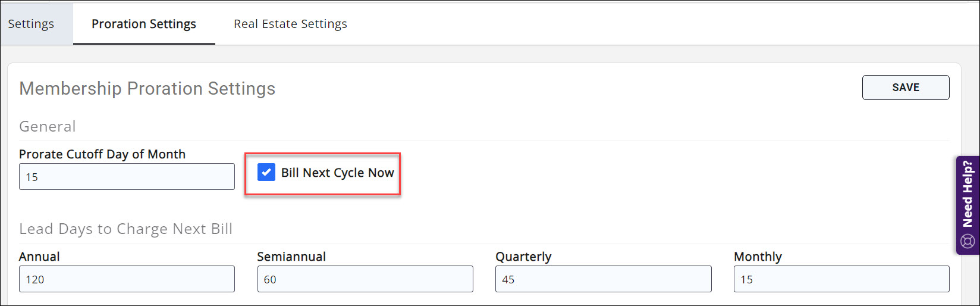The height and width of the screenshot is (306, 980).
Task: Click the Membership Proration Settings heading
Action: click(x=147, y=89)
